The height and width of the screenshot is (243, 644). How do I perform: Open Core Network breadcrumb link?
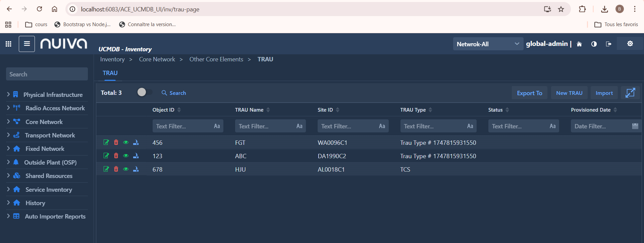click(x=157, y=59)
